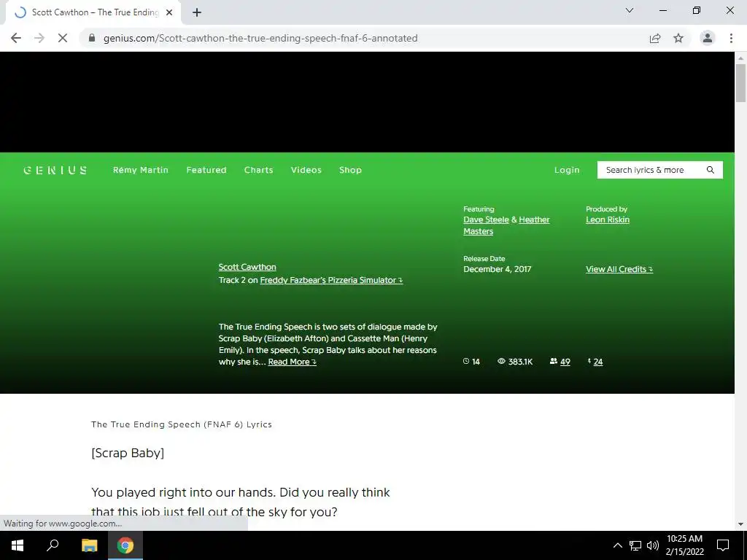Click the padlock site info icon
Viewport: 747px width, 560px height.
click(x=92, y=38)
